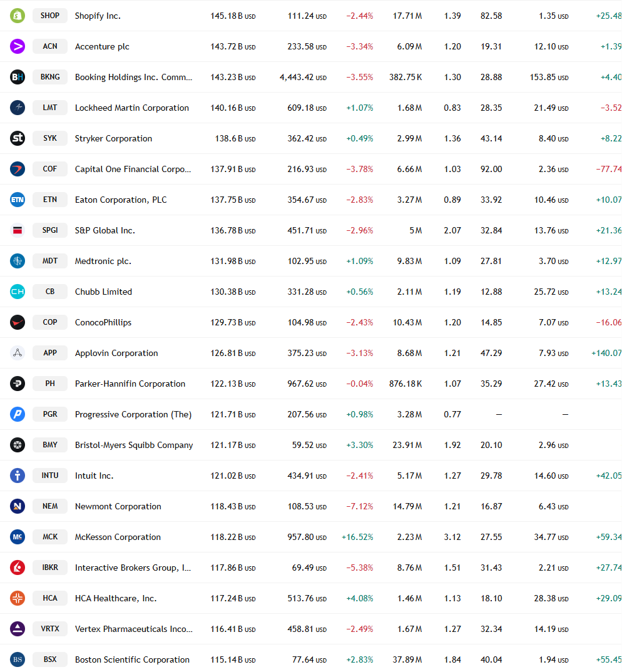Select the MCK ticker badge

click(49, 537)
